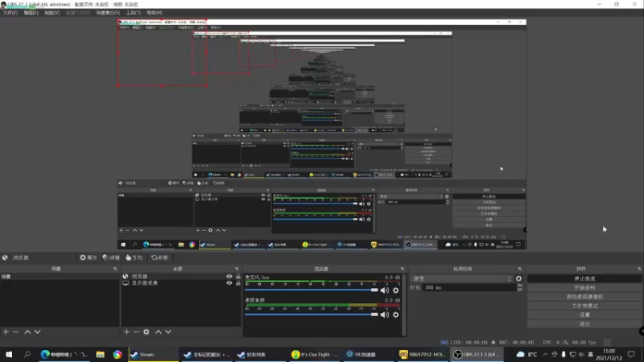Toggle lock on 浏览器 source

pos(237,277)
